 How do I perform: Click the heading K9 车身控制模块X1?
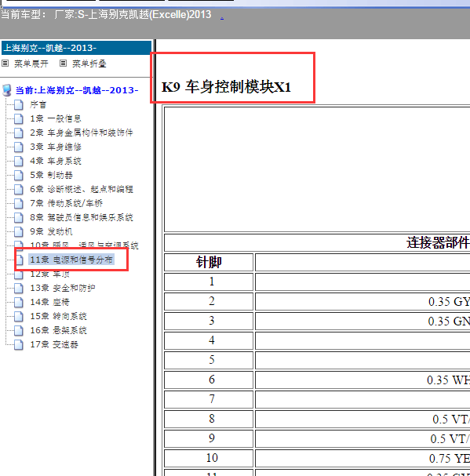point(226,87)
